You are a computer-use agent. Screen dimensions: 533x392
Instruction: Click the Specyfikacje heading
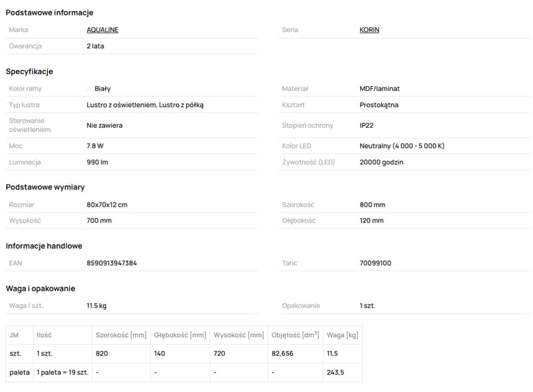[29, 71]
